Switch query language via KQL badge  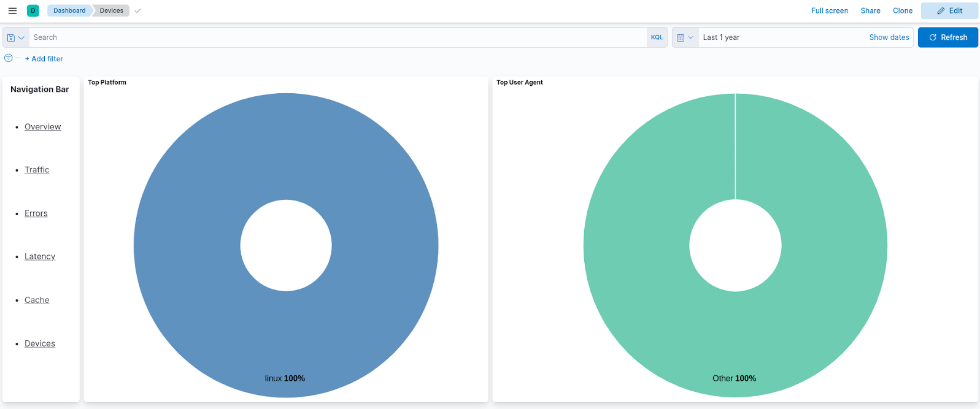coord(657,37)
